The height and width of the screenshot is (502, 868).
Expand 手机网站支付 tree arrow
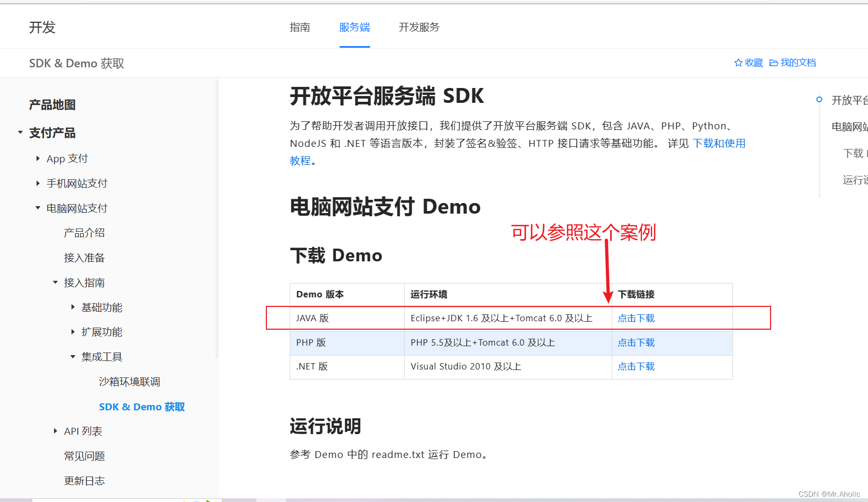tap(38, 183)
